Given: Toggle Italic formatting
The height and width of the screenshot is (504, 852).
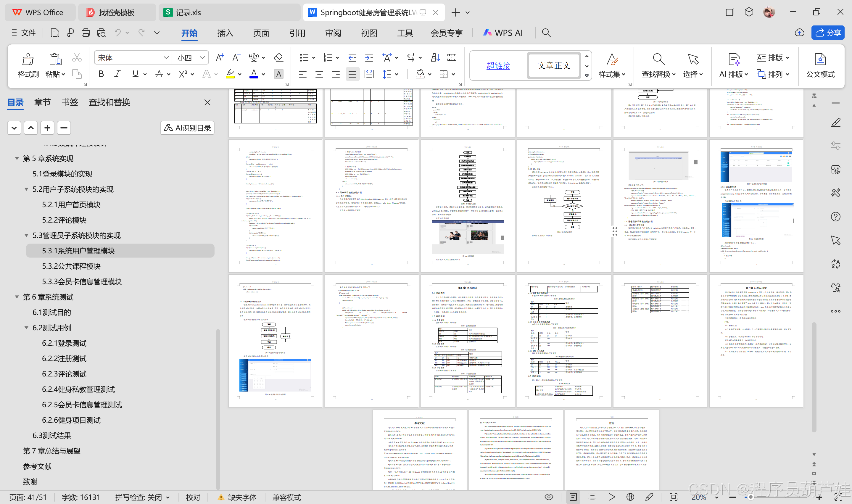Looking at the screenshot, I should [117, 74].
